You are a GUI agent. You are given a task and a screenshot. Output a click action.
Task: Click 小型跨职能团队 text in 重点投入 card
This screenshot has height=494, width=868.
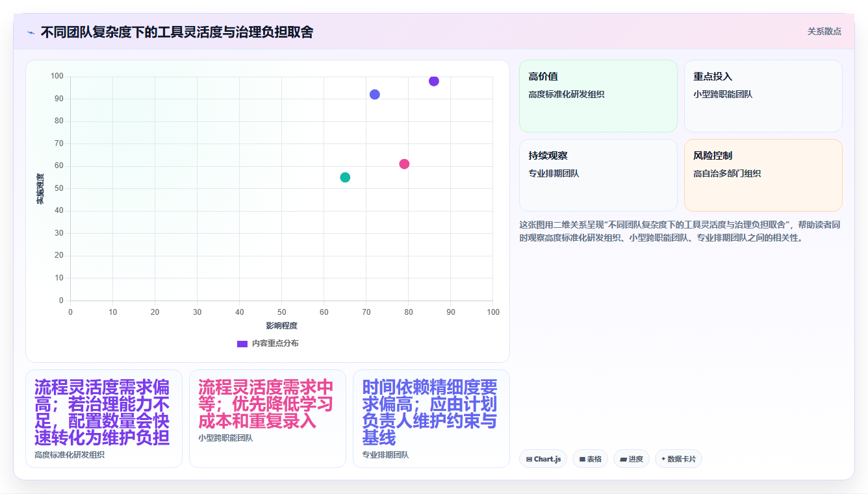pyautogui.click(x=723, y=94)
